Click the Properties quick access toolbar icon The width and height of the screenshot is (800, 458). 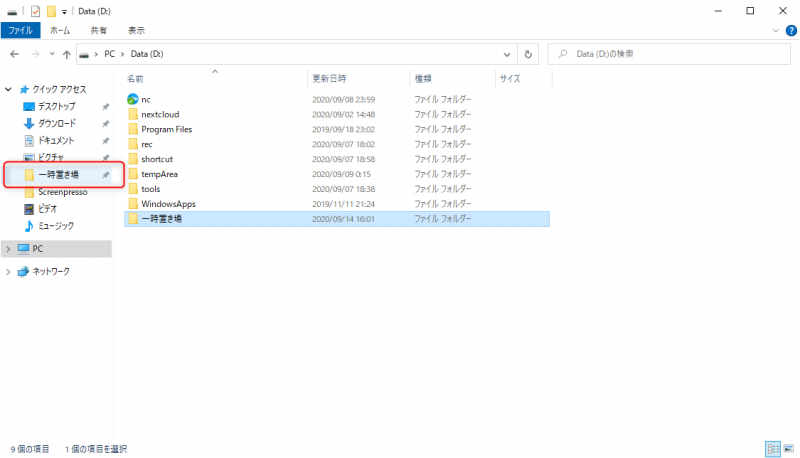point(35,11)
